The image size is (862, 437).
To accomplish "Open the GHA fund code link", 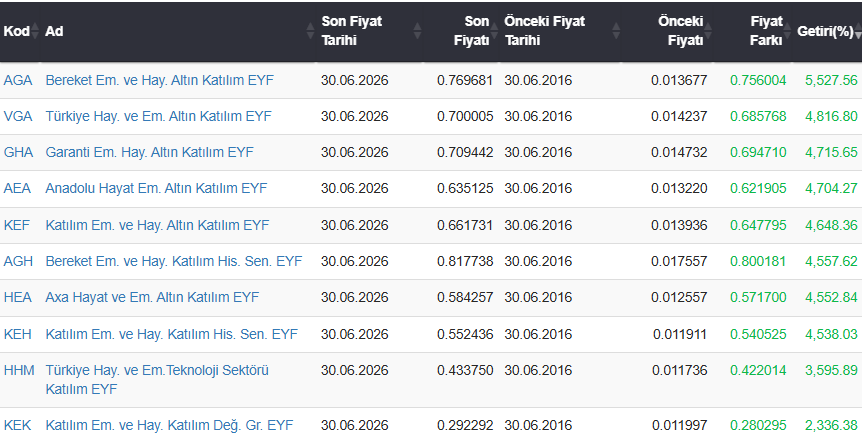I will point(19,152).
